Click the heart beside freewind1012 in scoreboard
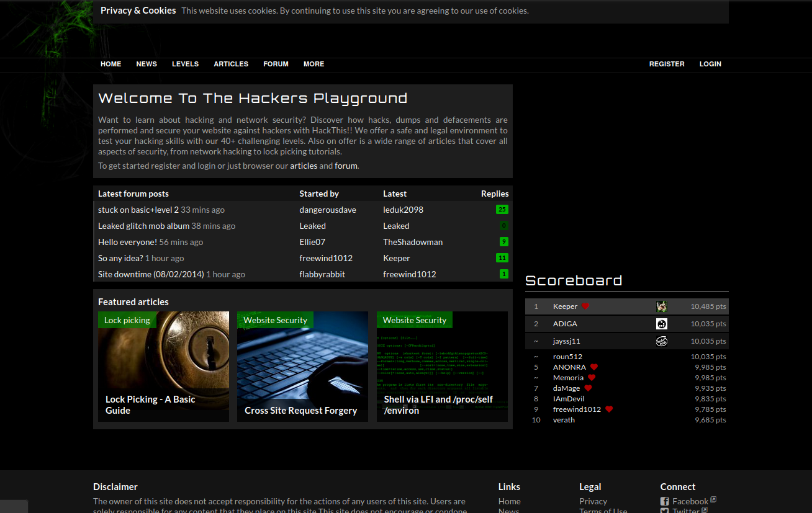 point(609,409)
